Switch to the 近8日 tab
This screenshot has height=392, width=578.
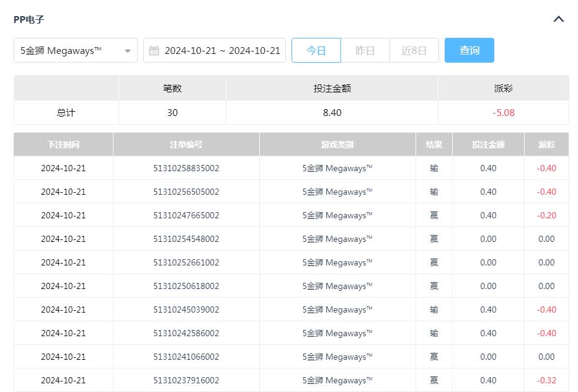point(414,50)
